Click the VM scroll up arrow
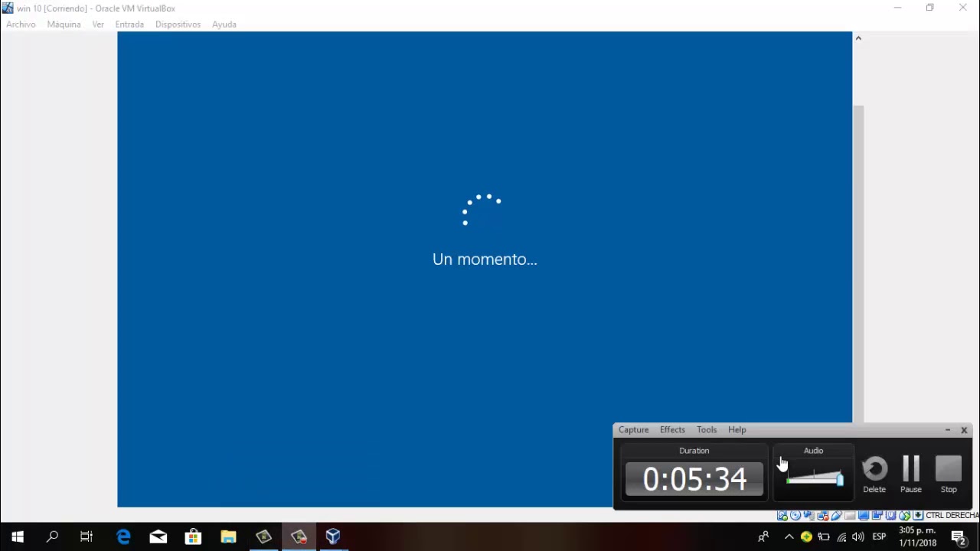The image size is (980, 551). [x=858, y=37]
